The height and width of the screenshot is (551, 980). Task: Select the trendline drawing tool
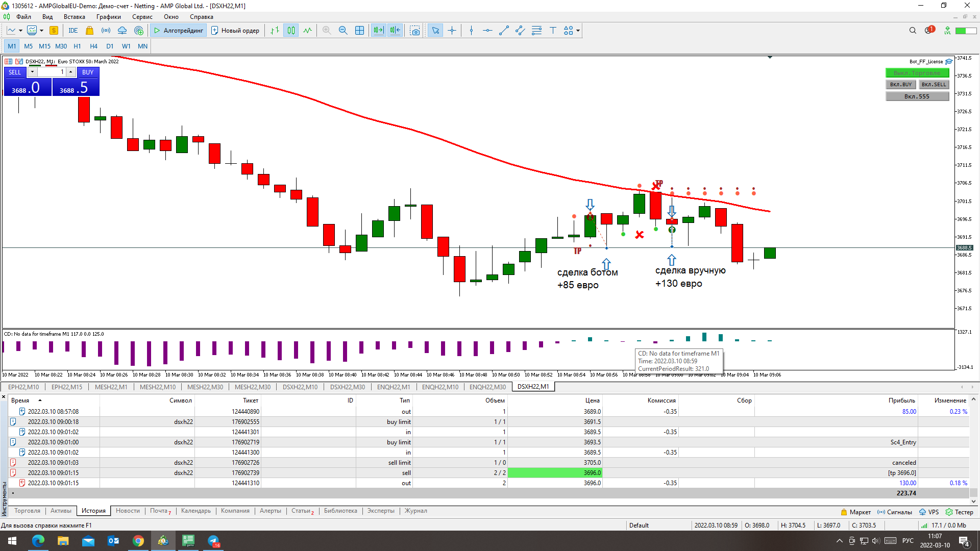tap(504, 31)
